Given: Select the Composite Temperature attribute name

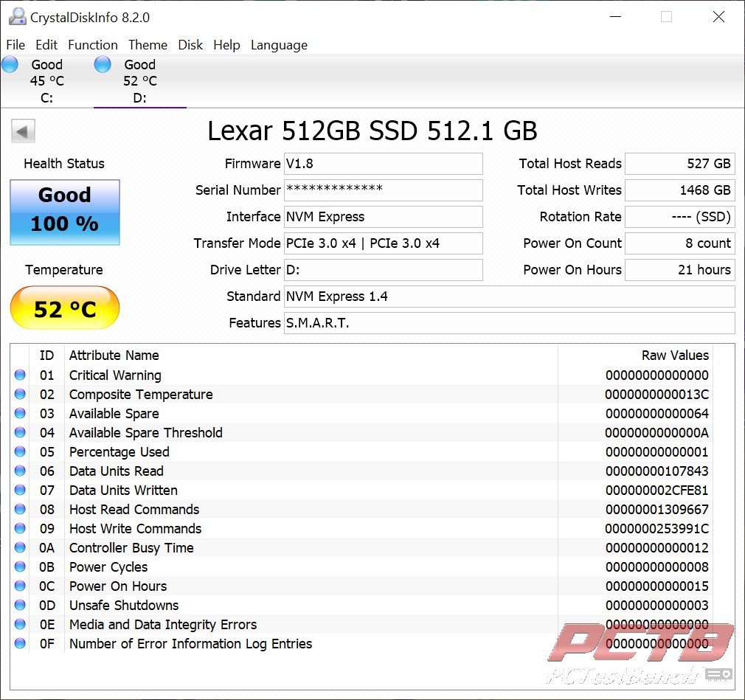Looking at the screenshot, I should click(x=141, y=395).
